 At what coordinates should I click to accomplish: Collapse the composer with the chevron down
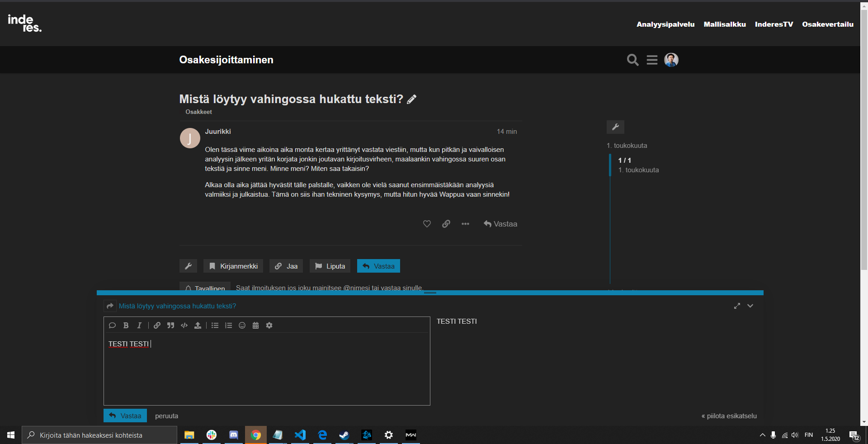tap(750, 306)
